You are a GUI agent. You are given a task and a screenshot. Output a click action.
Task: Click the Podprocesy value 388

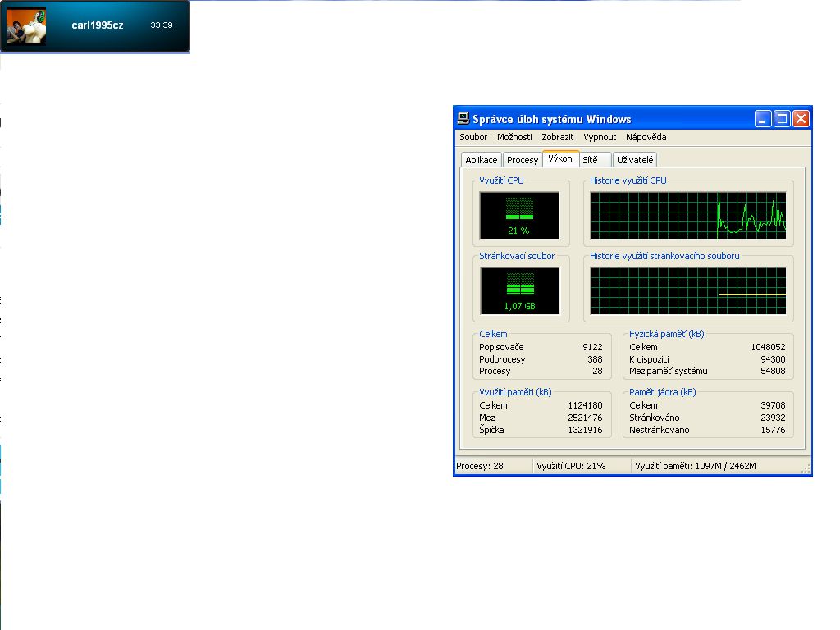tap(595, 359)
